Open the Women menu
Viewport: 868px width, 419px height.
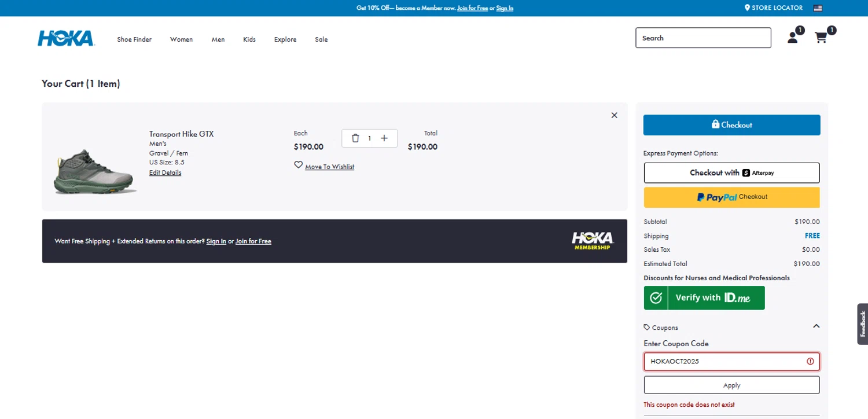(181, 39)
